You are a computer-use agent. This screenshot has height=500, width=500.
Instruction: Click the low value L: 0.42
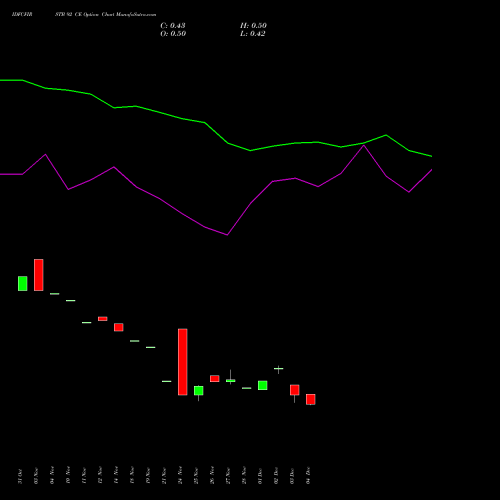[253, 34]
